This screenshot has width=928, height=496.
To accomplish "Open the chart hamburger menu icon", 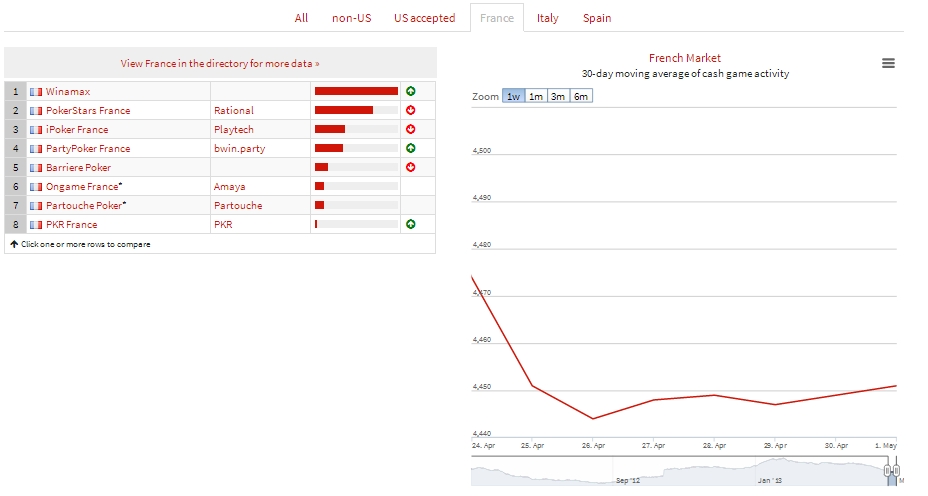I will (x=888, y=63).
